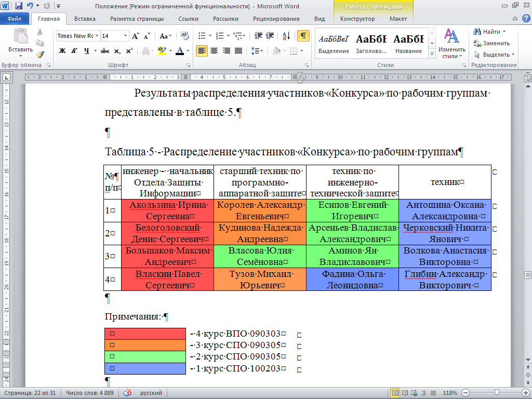Increase font size with grow font icon
Viewport: 532px width, 399px height.
[x=135, y=36]
